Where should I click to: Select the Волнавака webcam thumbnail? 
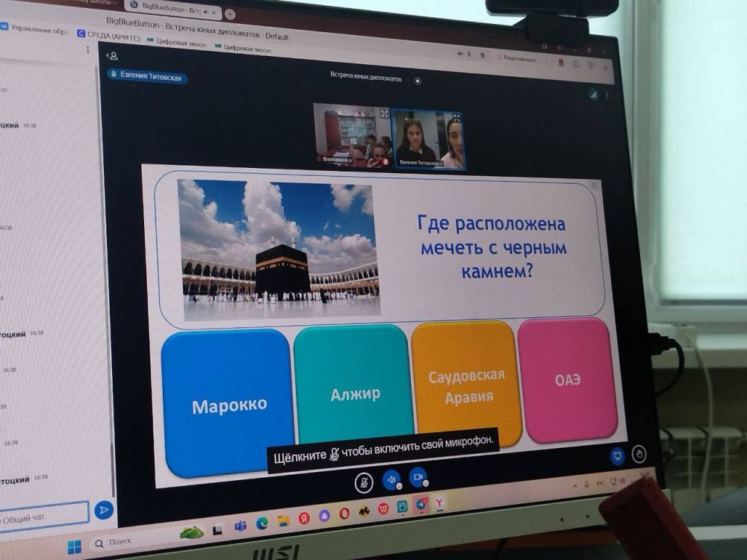[x=353, y=135]
